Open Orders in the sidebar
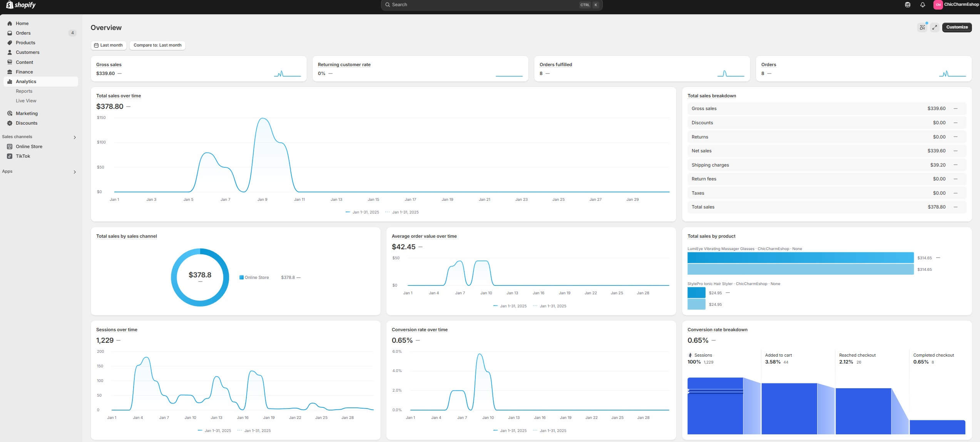Viewport: 980px width, 442px height. tap(23, 33)
